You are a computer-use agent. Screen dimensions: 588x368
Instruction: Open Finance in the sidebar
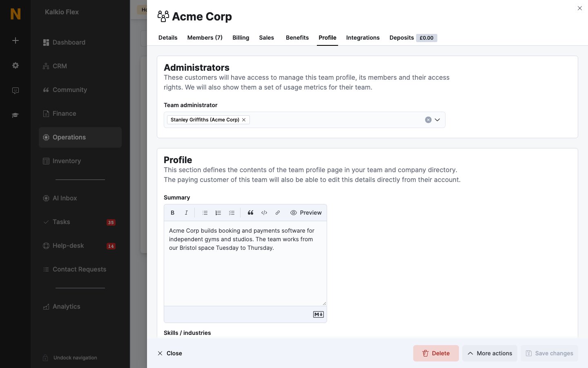point(80,114)
